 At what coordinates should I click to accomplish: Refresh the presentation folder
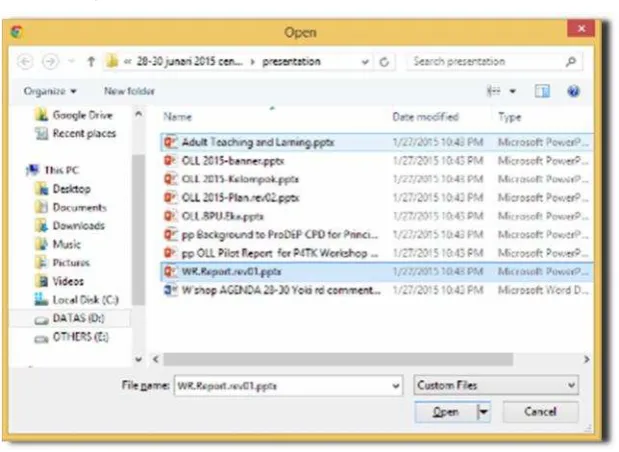coord(384,62)
